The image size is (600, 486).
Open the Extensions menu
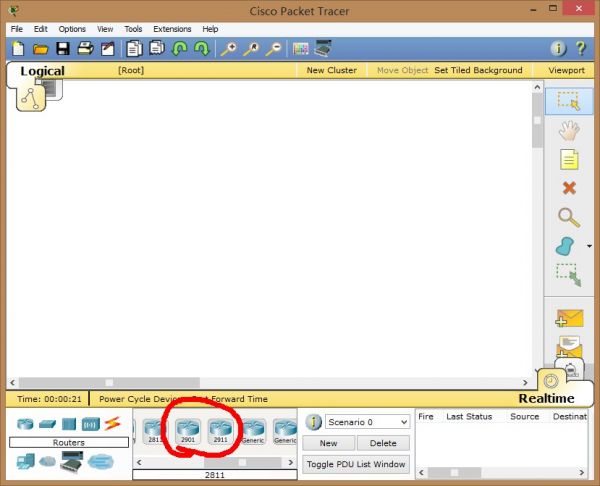[172, 29]
